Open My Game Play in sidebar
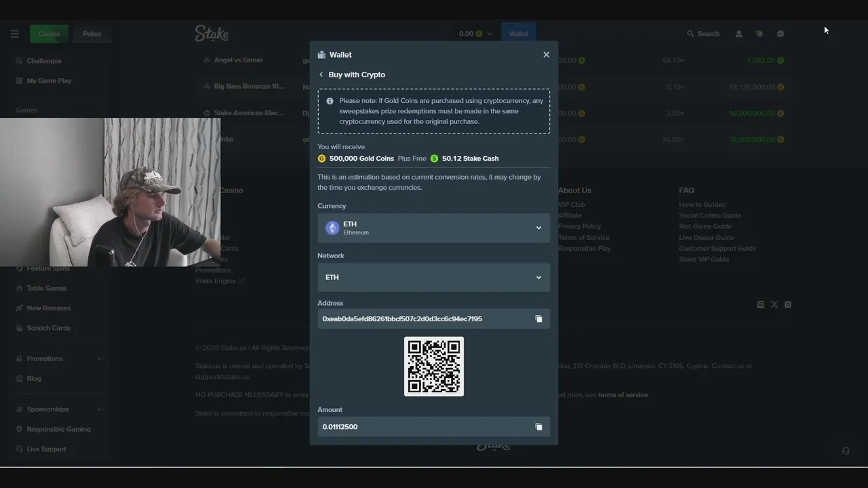Image resolution: width=868 pixels, height=488 pixels. coord(49,81)
